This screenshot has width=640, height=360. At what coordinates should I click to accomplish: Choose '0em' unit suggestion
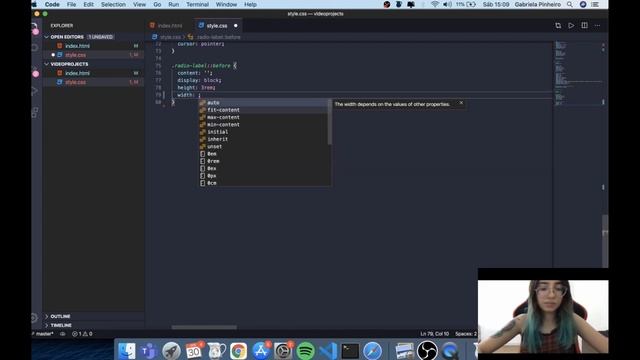263,154
